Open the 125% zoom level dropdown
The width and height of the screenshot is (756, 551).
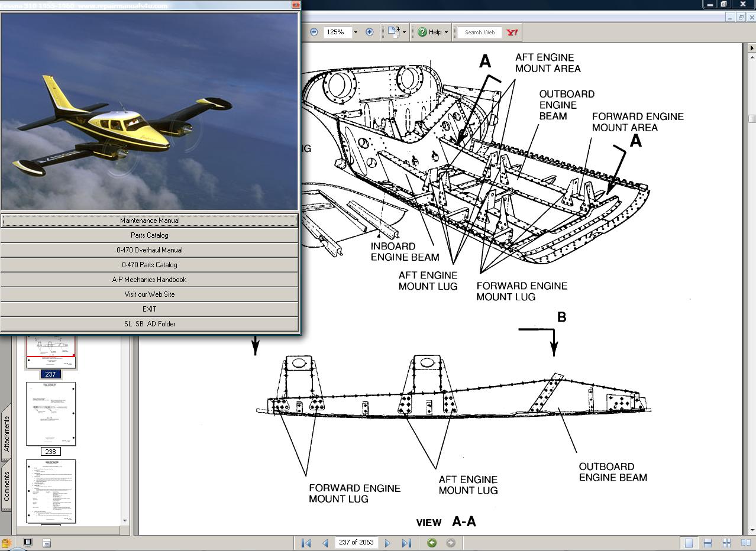pos(356,32)
